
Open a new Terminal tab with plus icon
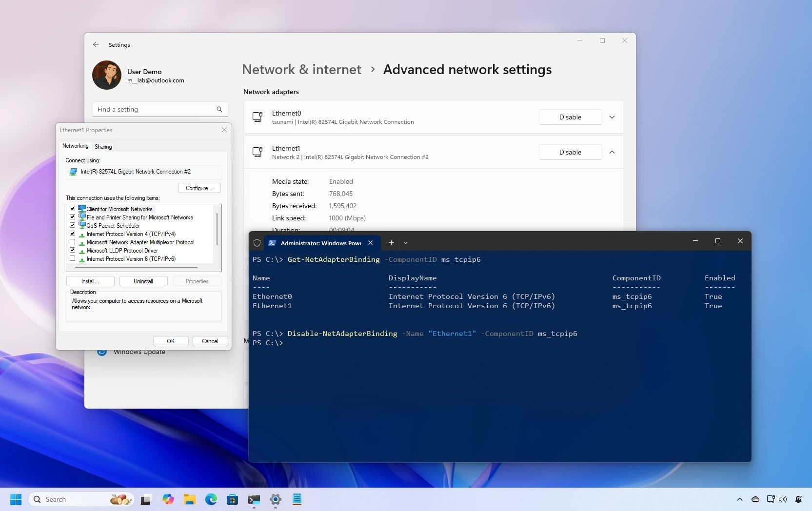[x=391, y=242]
